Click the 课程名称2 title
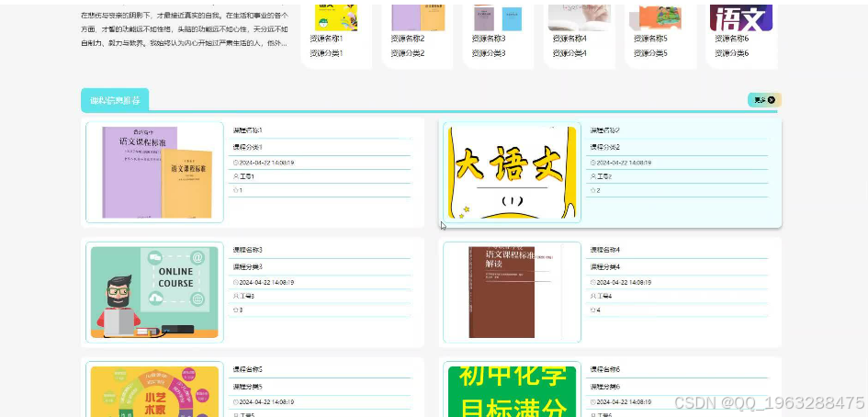Viewport: 868px width, 417px height. 604,130
